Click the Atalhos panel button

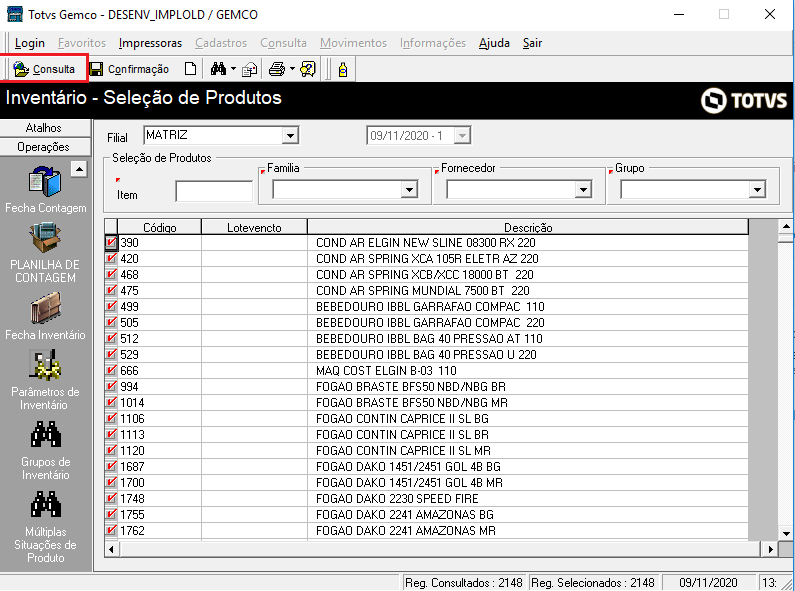[45, 128]
